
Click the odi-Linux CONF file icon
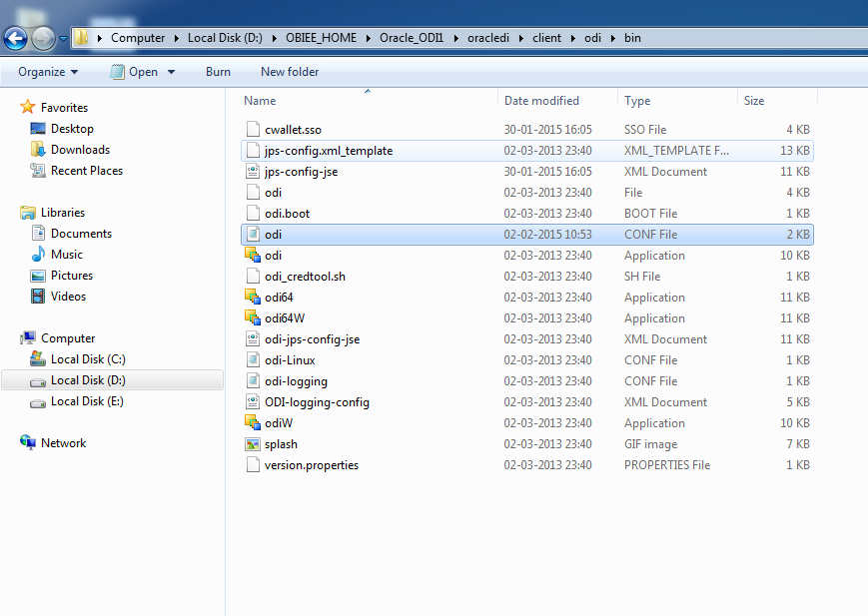[253, 359]
